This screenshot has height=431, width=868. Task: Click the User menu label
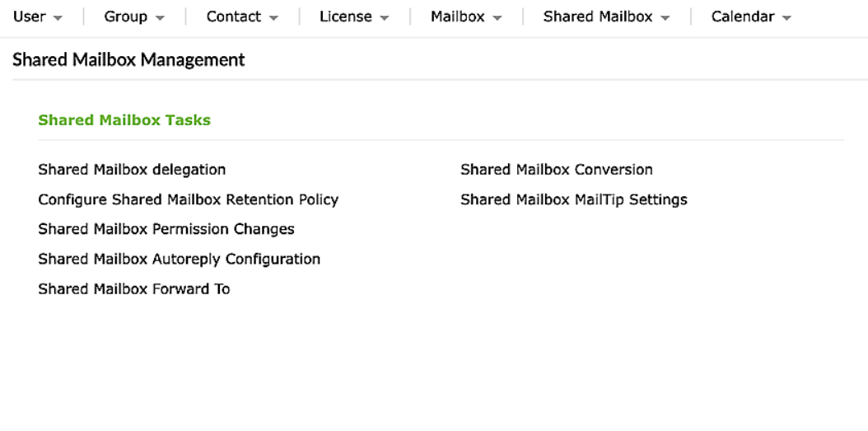(30, 17)
